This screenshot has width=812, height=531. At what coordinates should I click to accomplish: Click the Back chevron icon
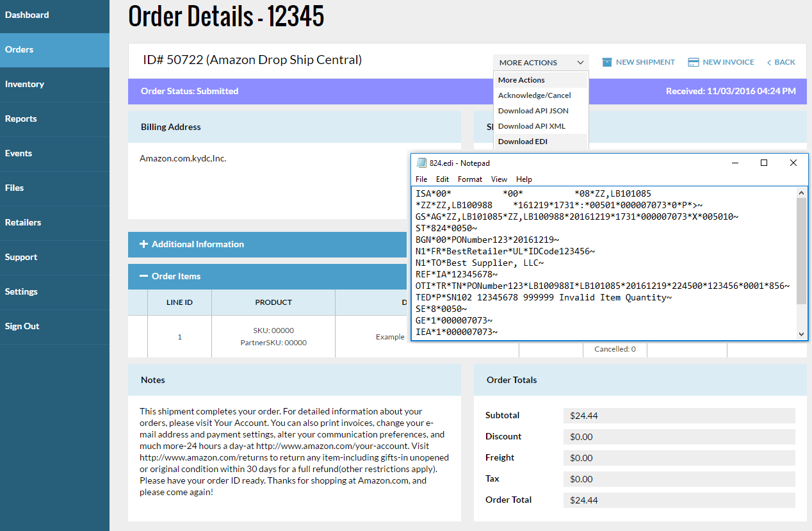(x=769, y=62)
